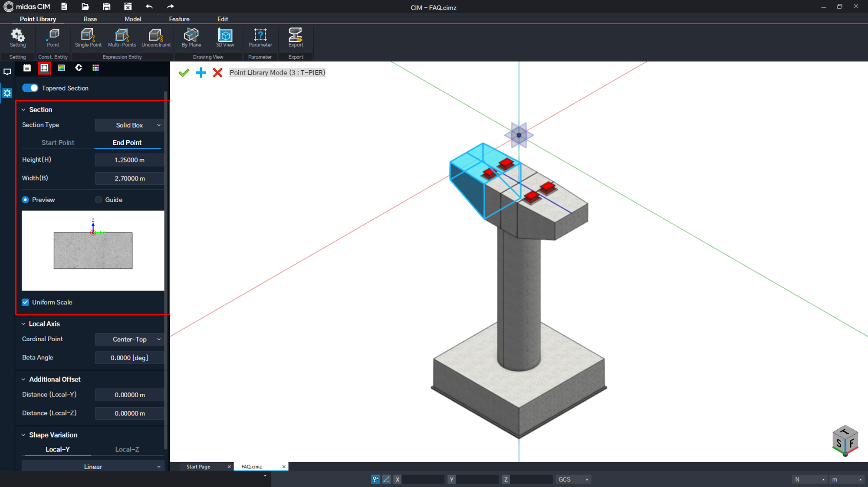Click the Distance (Local-Z) value field

129,413
